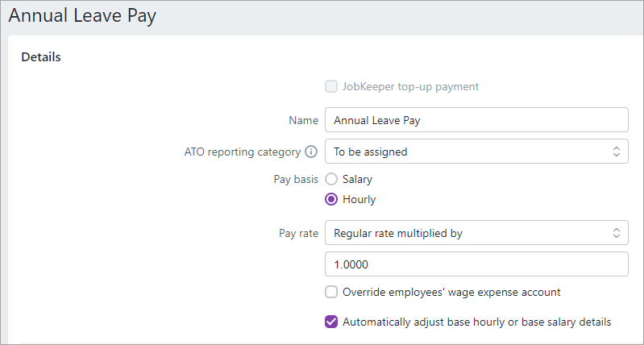This screenshot has width=644, height=345.
Task: Click the Details section heading
Action: [40, 57]
